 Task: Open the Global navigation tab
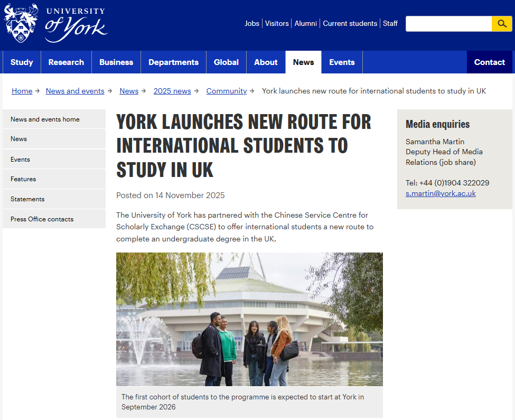[x=226, y=62]
